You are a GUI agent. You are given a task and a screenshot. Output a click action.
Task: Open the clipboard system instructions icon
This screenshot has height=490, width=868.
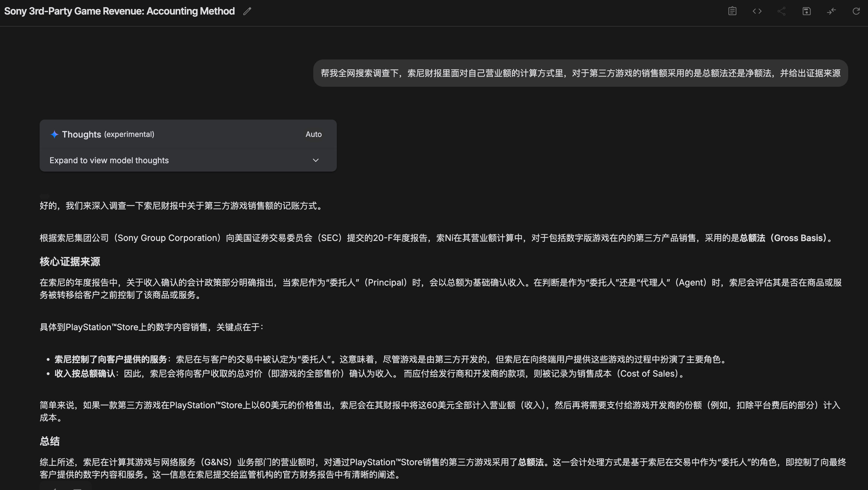pos(732,11)
